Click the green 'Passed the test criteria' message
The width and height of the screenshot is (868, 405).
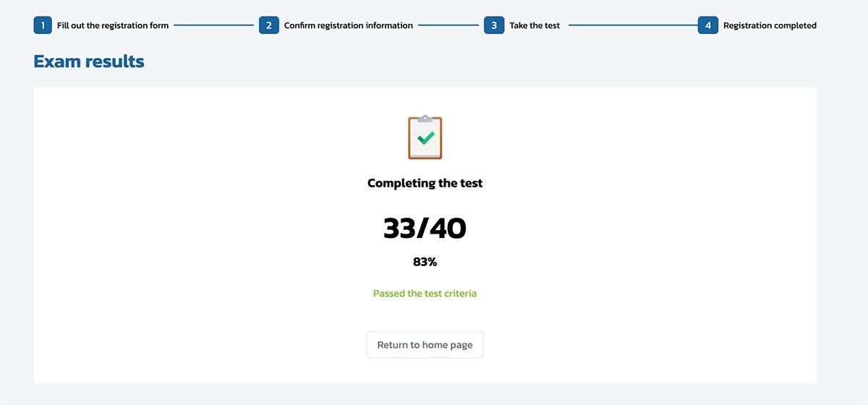pyautogui.click(x=425, y=294)
